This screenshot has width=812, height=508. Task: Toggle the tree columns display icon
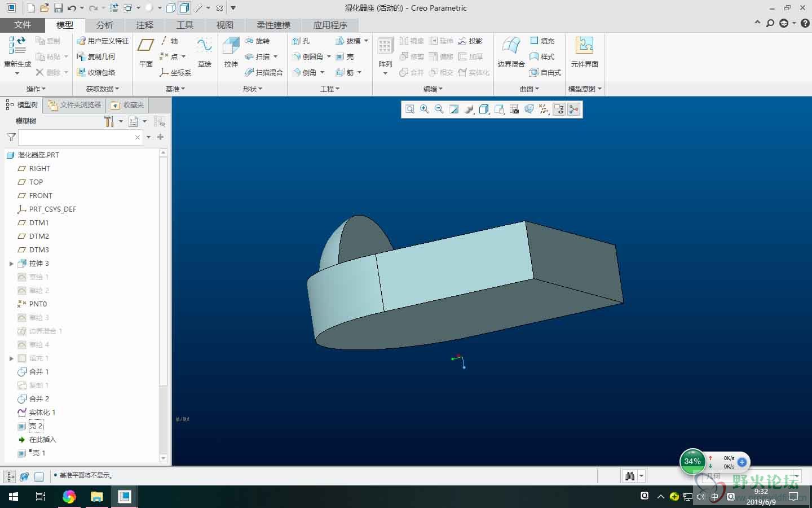[x=160, y=121]
